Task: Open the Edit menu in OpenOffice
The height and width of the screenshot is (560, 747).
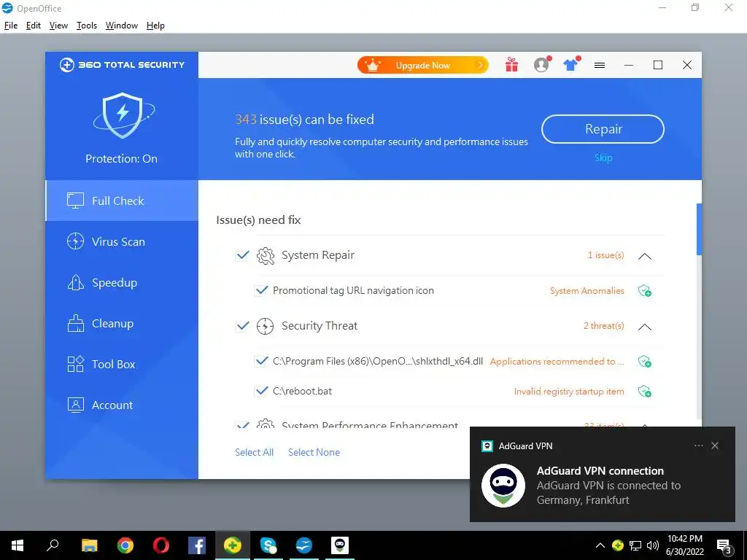Action: pyautogui.click(x=34, y=26)
